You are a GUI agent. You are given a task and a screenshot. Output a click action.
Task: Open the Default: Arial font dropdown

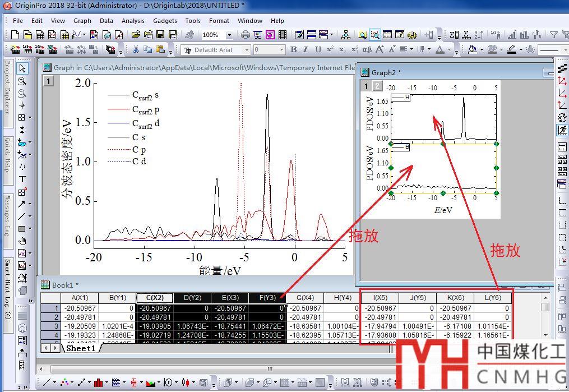tap(246, 50)
